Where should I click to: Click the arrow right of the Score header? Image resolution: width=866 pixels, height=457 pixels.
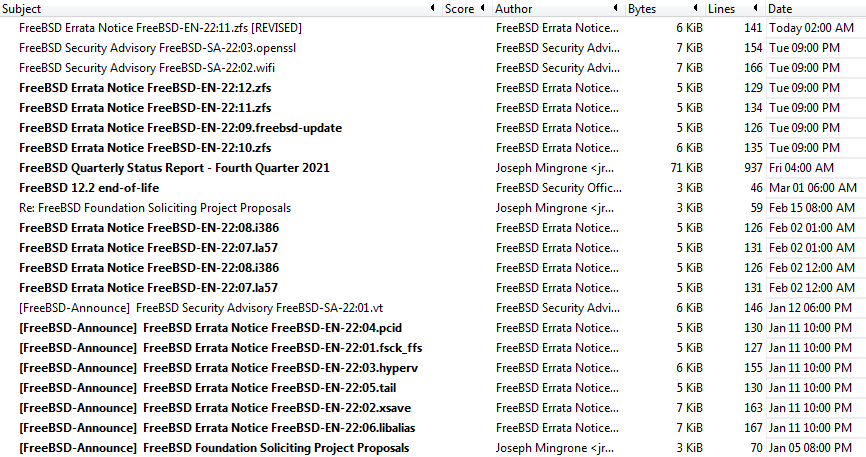pos(485,9)
